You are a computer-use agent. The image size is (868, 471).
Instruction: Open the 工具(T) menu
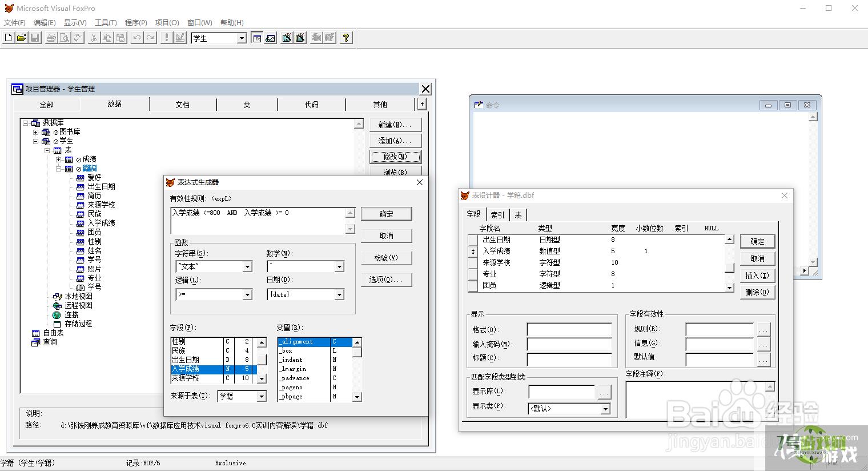click(106, 23)
